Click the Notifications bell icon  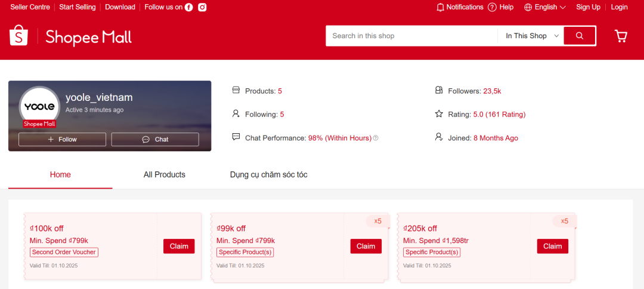click(x=440, y=7)
